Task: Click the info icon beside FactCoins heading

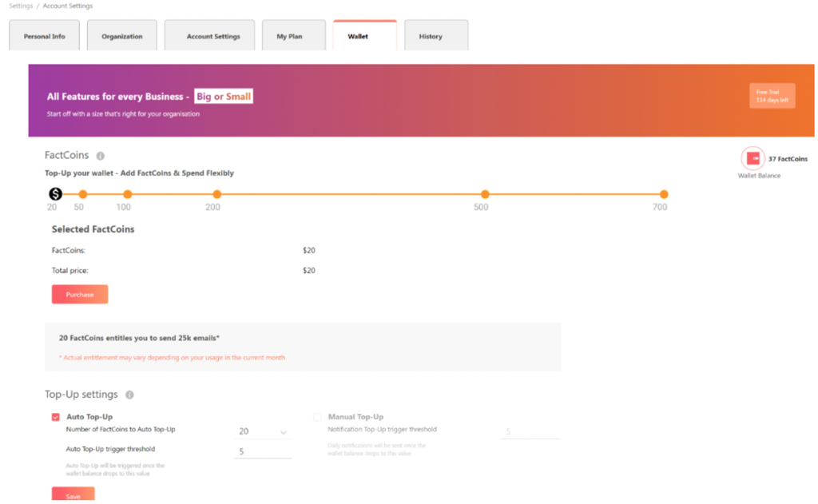Action: pyautogui.click(x=101, y=156)
